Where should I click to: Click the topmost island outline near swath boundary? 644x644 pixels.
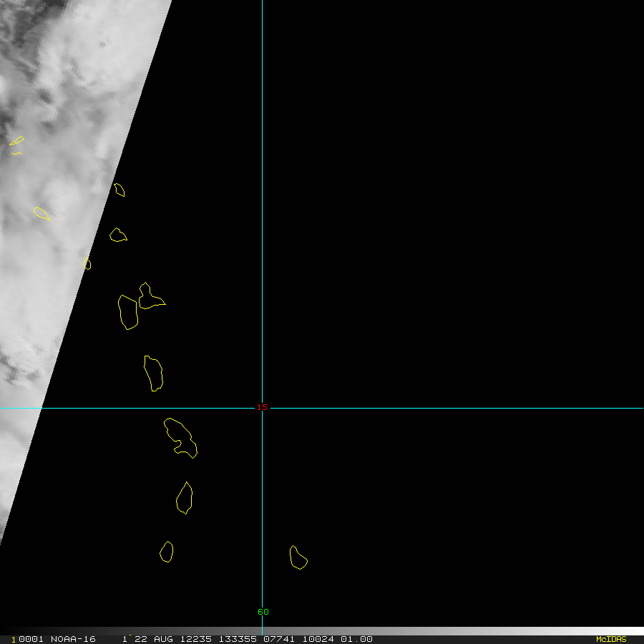[x=119, y=190]
